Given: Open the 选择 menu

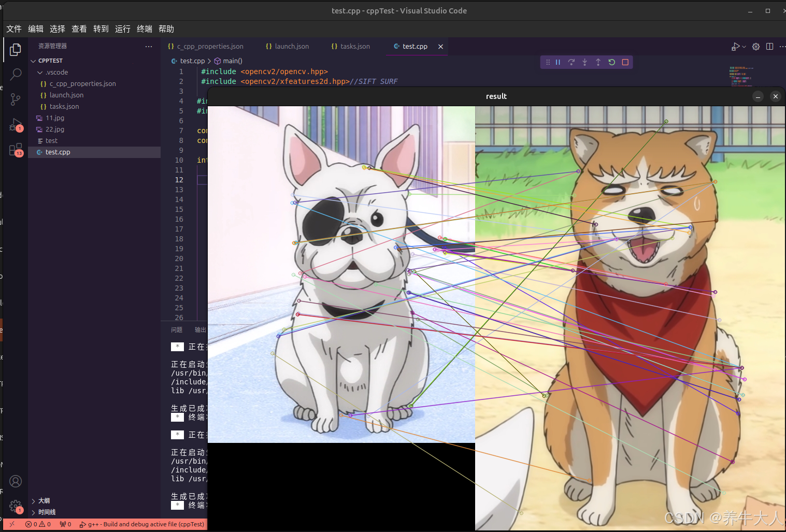Looking at the screenshot, I should click(x=58, y=29).
